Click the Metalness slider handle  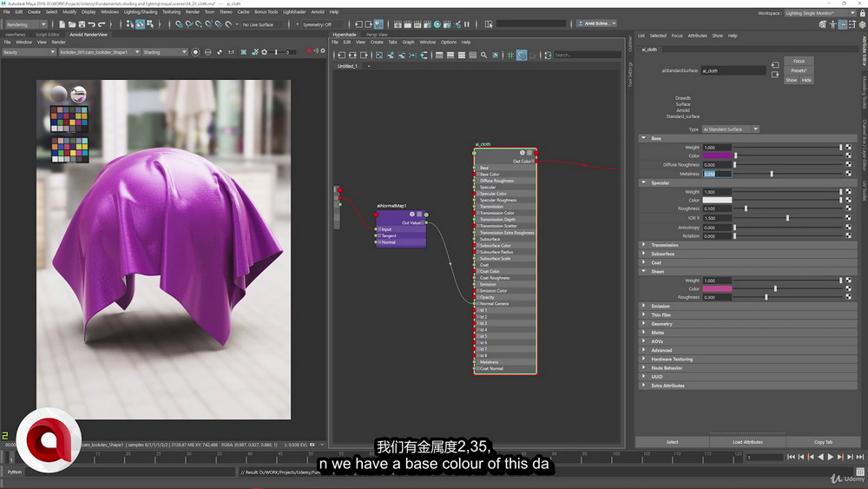[771, 174]
